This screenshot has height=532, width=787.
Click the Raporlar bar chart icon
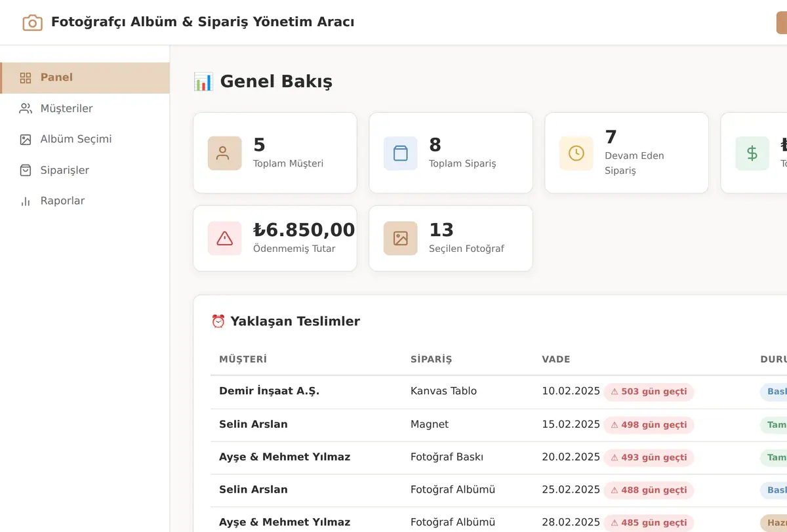tap(26, 201)
